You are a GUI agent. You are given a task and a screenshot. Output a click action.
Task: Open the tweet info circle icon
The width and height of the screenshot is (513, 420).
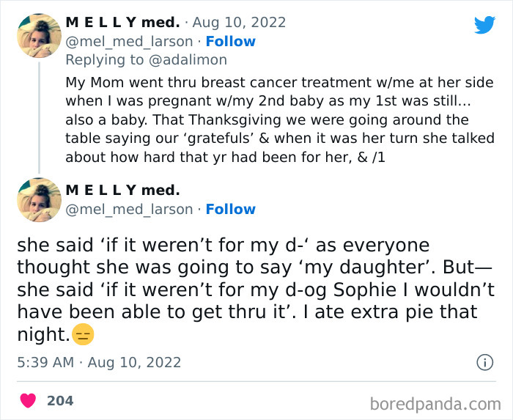click(x=484, y=362)
